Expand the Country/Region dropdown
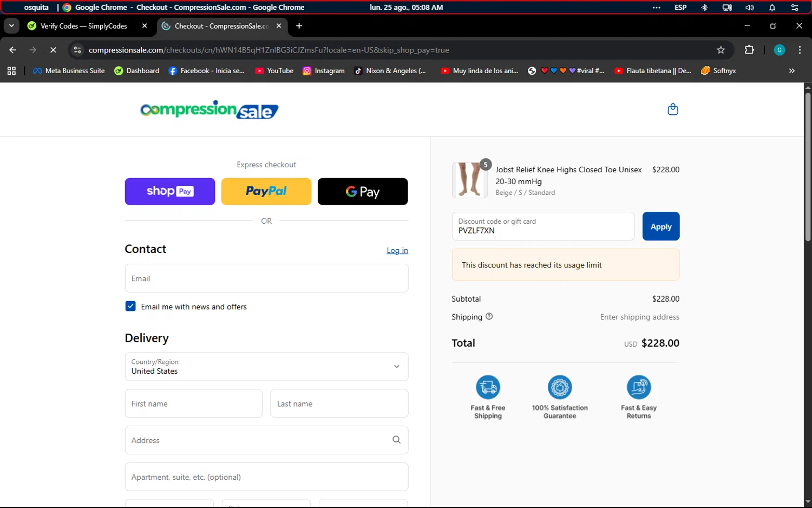812x508 pixels. pos(266,367)
